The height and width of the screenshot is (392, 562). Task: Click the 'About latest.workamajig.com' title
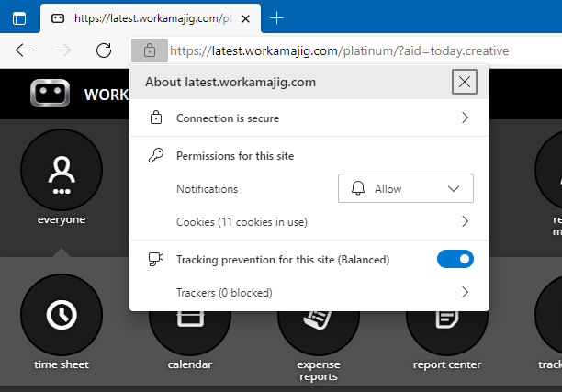(x=230, y=82)
